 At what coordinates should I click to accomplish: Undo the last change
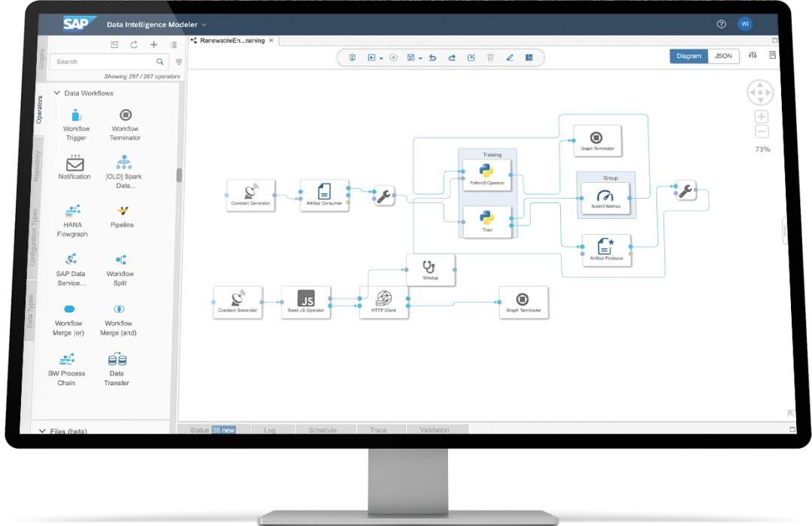[432, 57]
